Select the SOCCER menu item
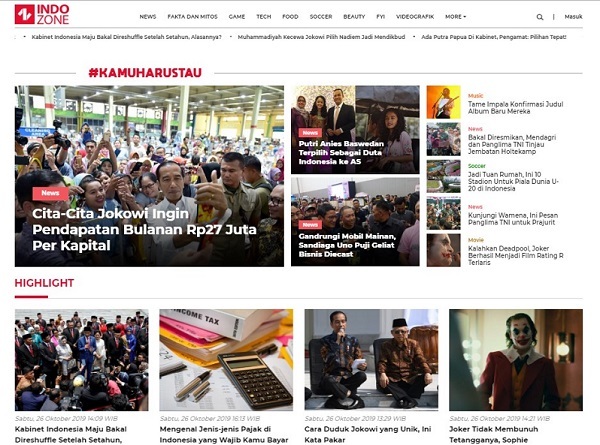The width and height of the screenshot is (600, 445). [x=321, y=17]
